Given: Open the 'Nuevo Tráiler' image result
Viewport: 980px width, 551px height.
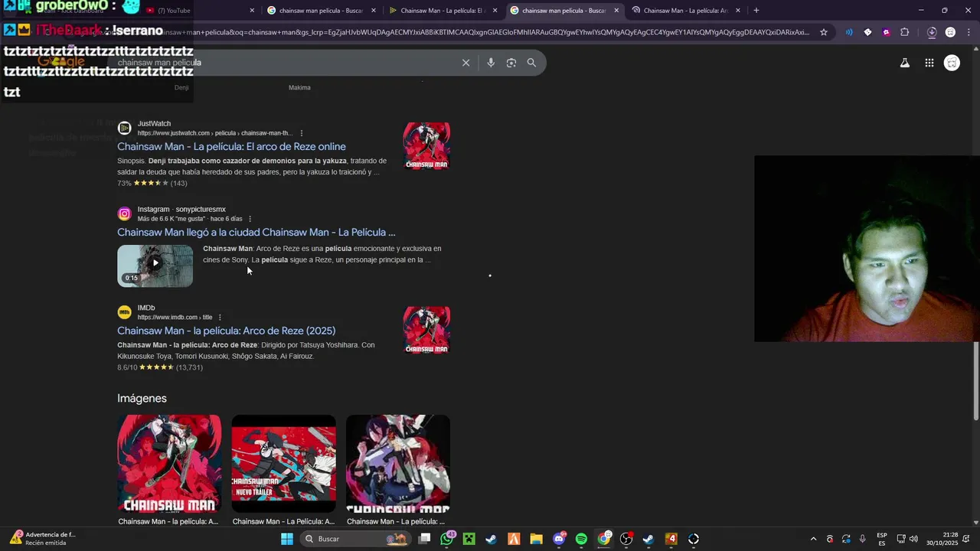Looking at the screenshot, I should (283, 464).
